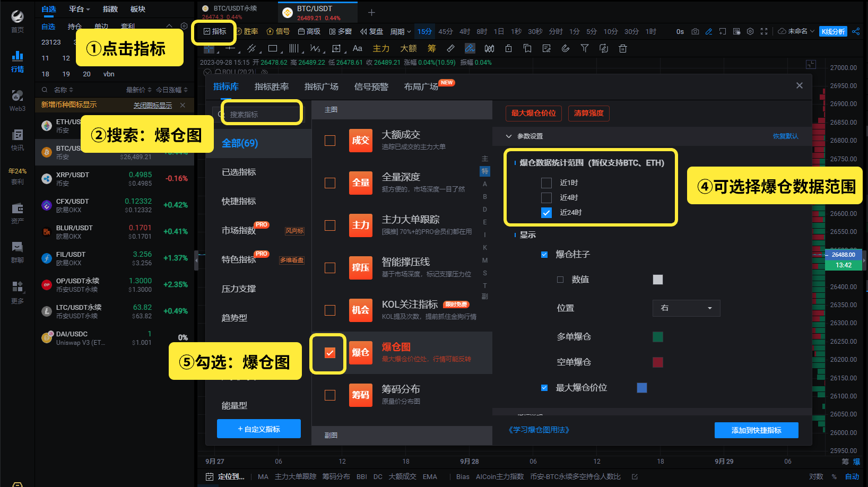
Task: Click the 全量 indicator icon for 全量深度
Action: (x=361, y=183)
